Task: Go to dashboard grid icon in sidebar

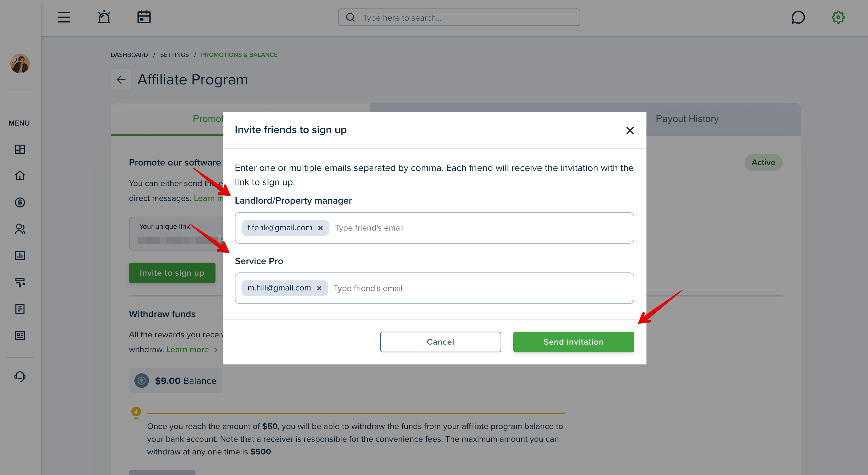Action: pyautogui.click(x=20, y=149)
